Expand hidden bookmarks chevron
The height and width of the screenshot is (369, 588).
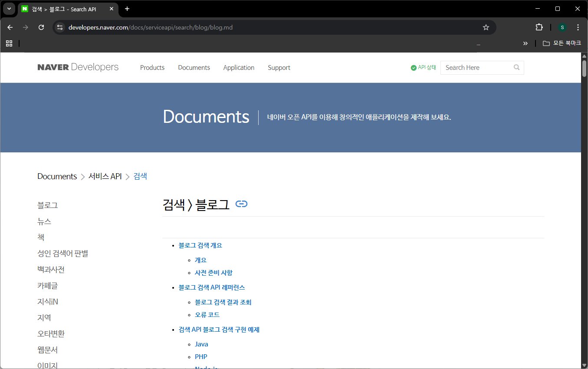526,43
